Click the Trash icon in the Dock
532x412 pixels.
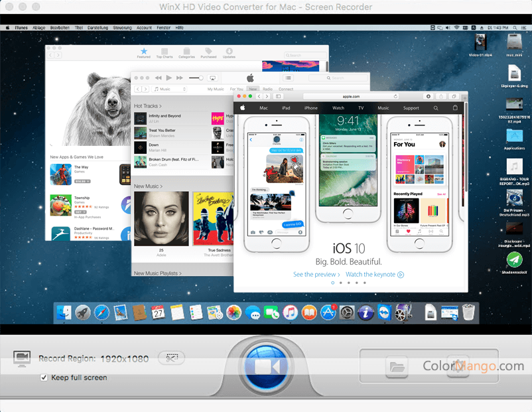(x=469, y=312)
